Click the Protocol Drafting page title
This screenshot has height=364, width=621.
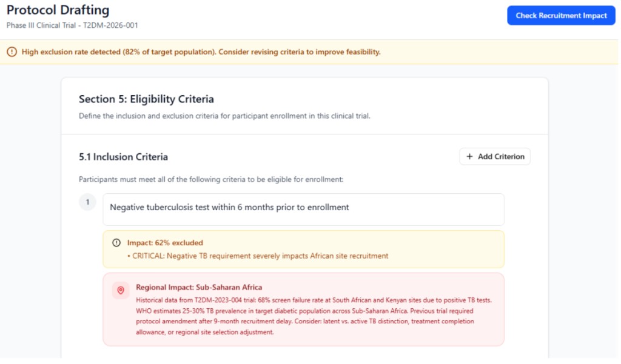[x=58, y=10]
